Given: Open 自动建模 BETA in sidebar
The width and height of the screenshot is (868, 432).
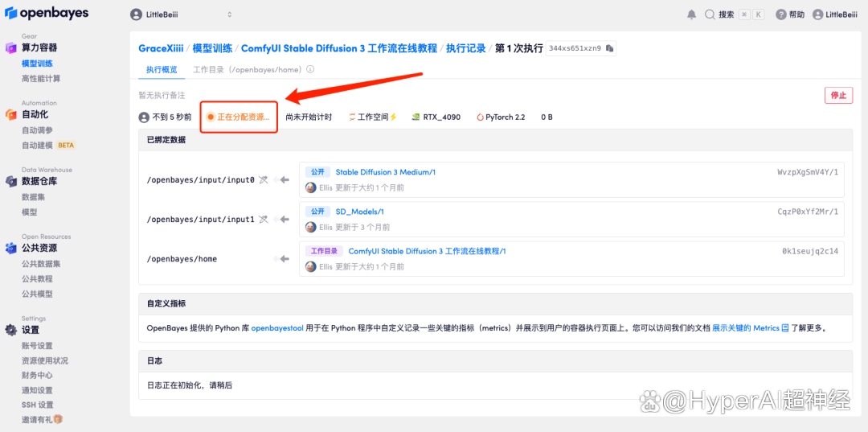Looking at the screenshot, I should click(x=48, y=145).
